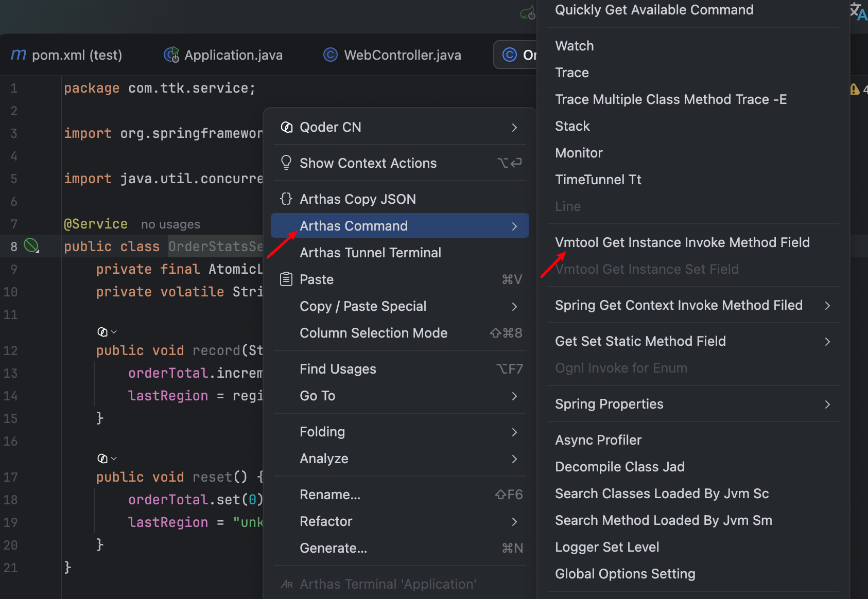Viewport: 868px width, 599px height.
Task: Click Paste in context menu
Action: [x=400, y=279]
